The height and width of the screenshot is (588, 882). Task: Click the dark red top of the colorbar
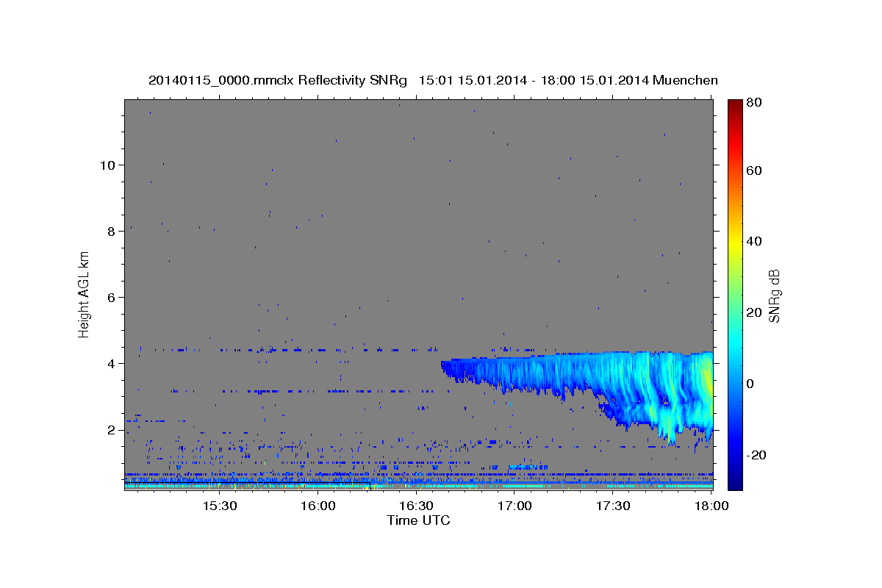[734, 107]
